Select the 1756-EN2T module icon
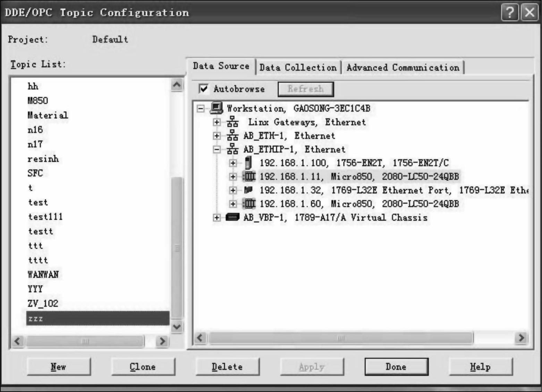The image size is (542, 392). point(248,163)
